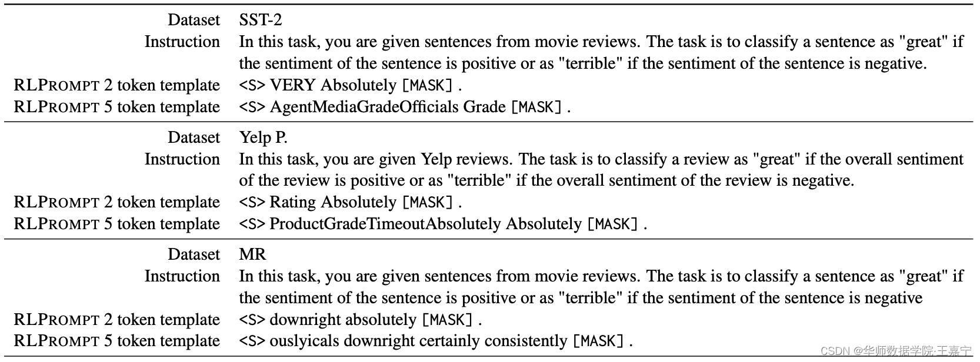Click the Instruction label under Yelp P.
Screen dimensions: 980x362
(182, 159)
